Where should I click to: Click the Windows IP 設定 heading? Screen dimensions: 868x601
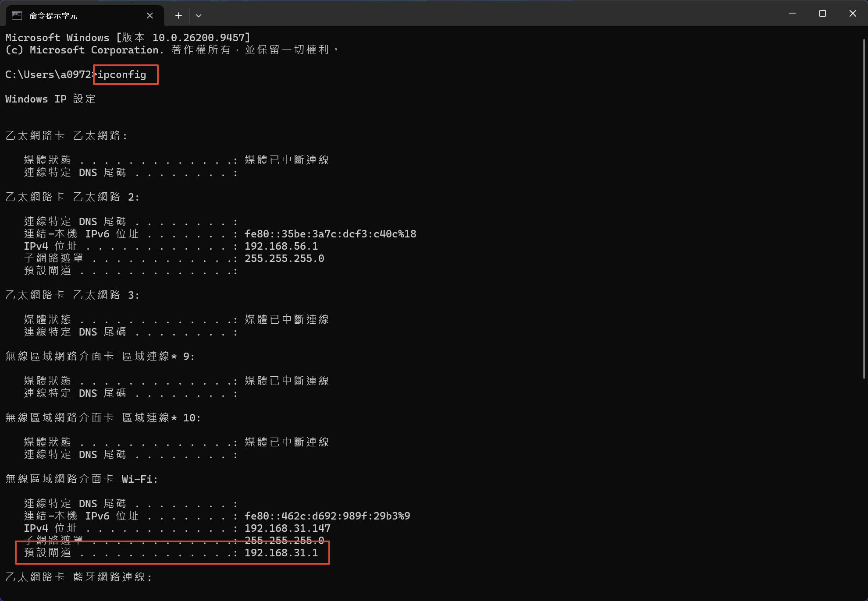(50, 99)
